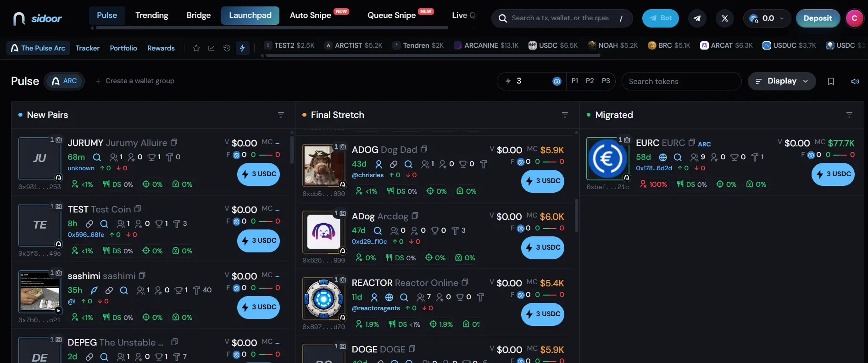Viewport: 868px width, 363px height.
Task: Open the ARC chain selector next to Pulse
Action: (x=64, y=81)
